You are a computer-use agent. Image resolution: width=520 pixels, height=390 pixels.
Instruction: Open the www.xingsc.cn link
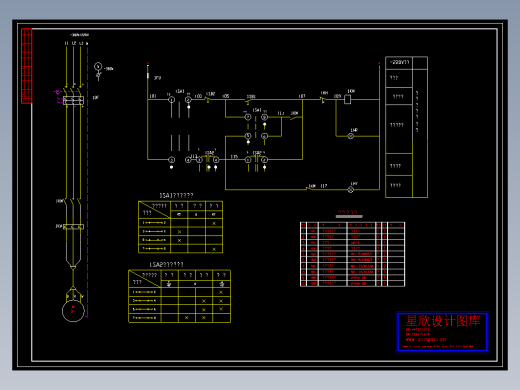tap(426, 339)
